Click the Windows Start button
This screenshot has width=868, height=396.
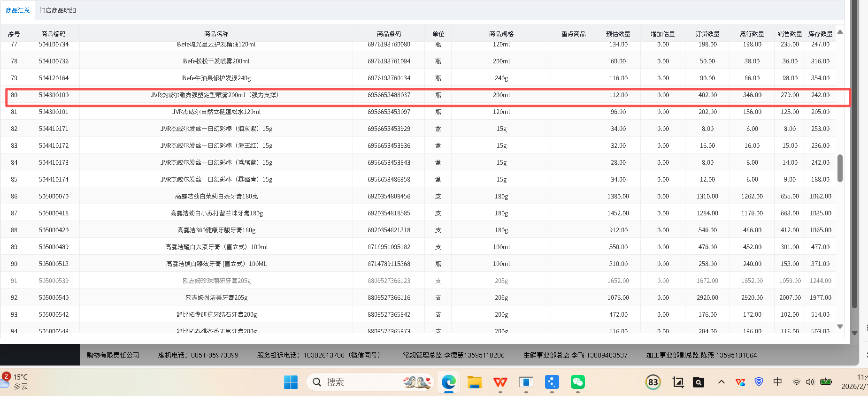291,382
